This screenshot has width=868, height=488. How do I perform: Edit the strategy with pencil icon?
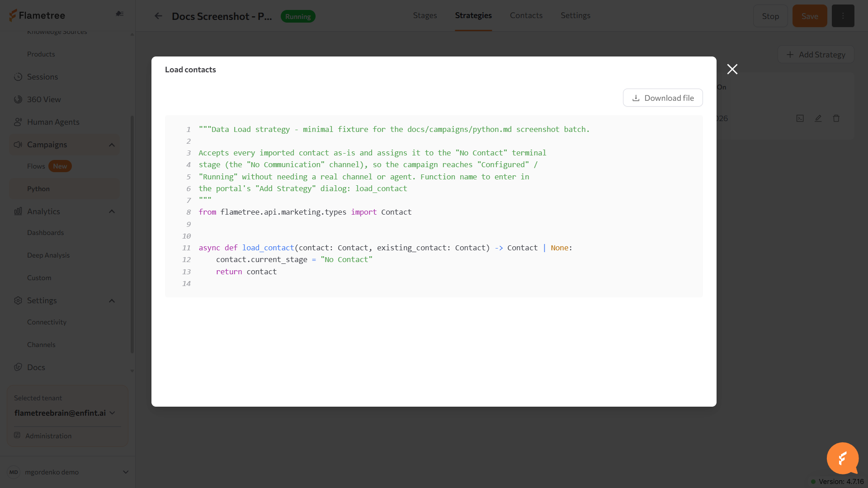(818, 118)
